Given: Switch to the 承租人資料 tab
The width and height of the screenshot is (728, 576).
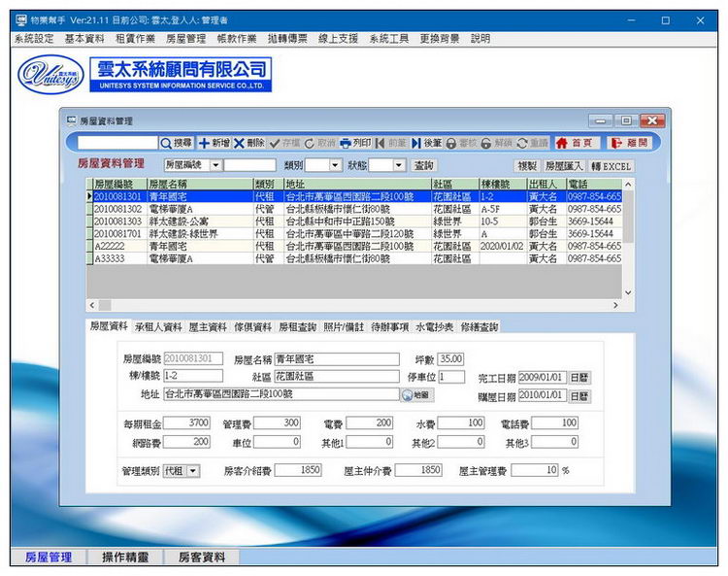Looking at the screenshot, I should coord(158,327).
